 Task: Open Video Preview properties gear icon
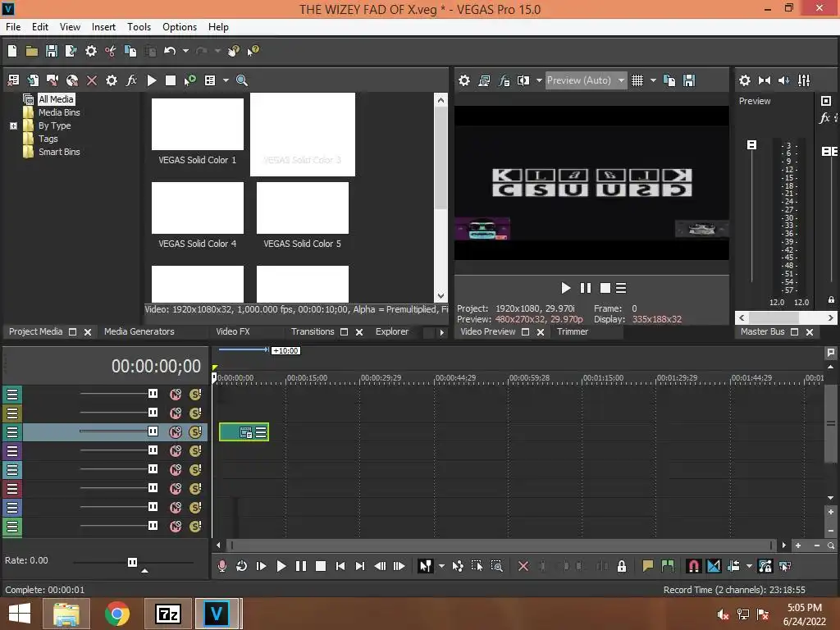(464, 80)
